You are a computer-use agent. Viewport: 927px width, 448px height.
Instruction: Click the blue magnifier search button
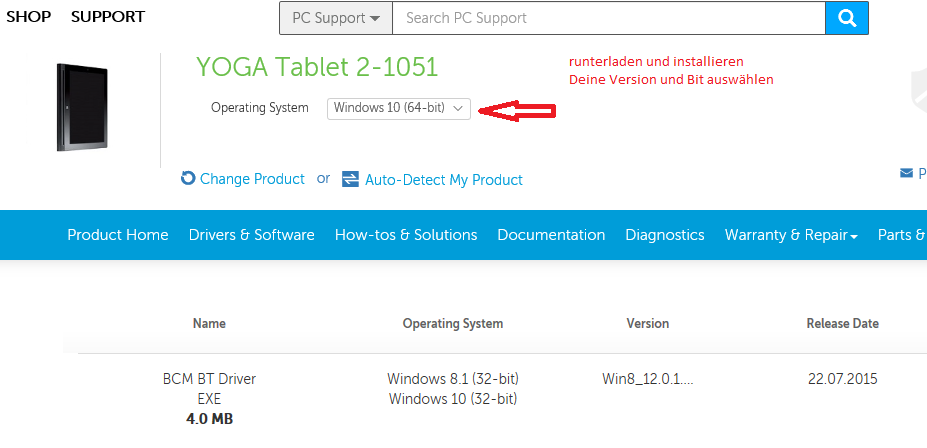[x=847, y=18]
